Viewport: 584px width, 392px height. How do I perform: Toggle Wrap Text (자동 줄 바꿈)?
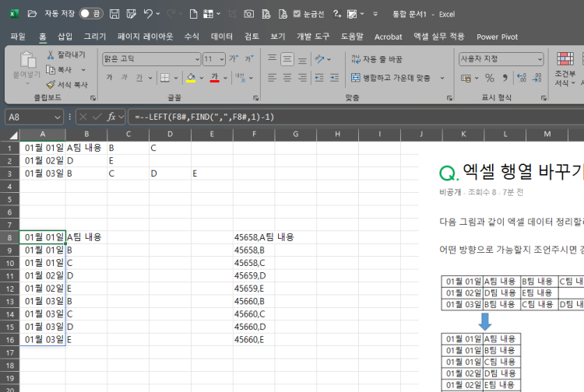tap(377, 59)
